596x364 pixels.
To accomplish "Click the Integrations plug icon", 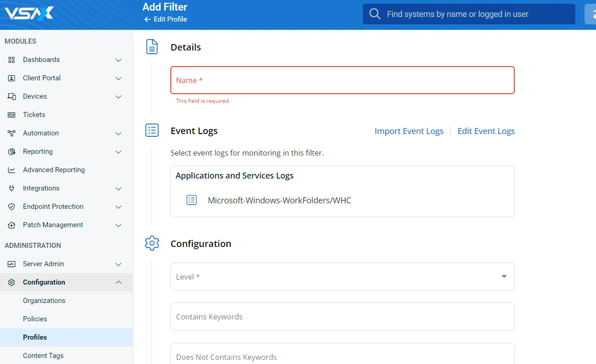I will [12, 188].
